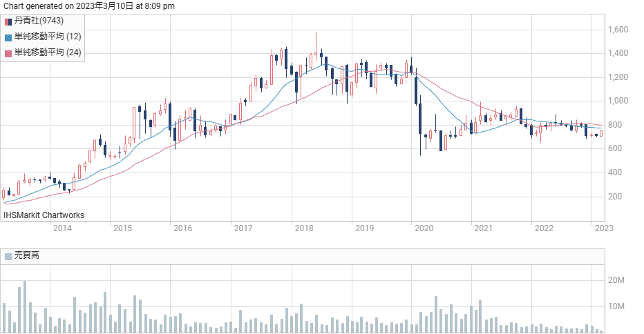Click the 2016 x-axis label
This screenshot has width=644, height=334.
click(183, 228)
